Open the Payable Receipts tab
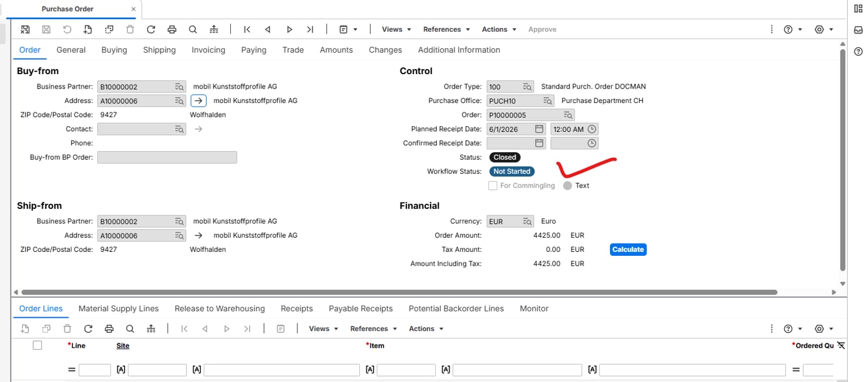Viewport: 868px width, 382px height. click(361, 308)
